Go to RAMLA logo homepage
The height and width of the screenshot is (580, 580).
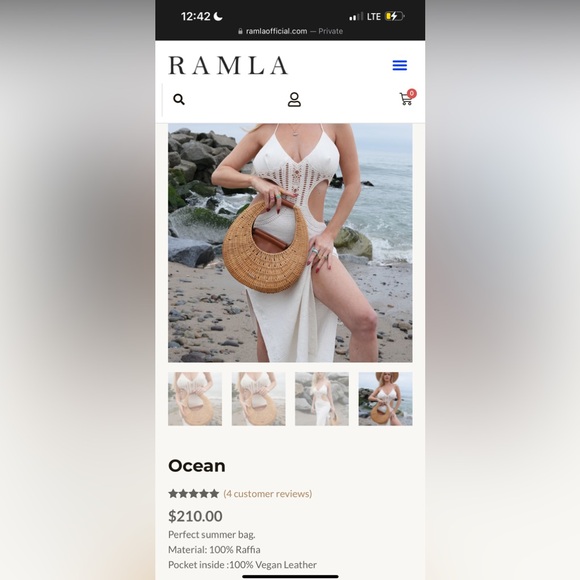coord(228,65)
